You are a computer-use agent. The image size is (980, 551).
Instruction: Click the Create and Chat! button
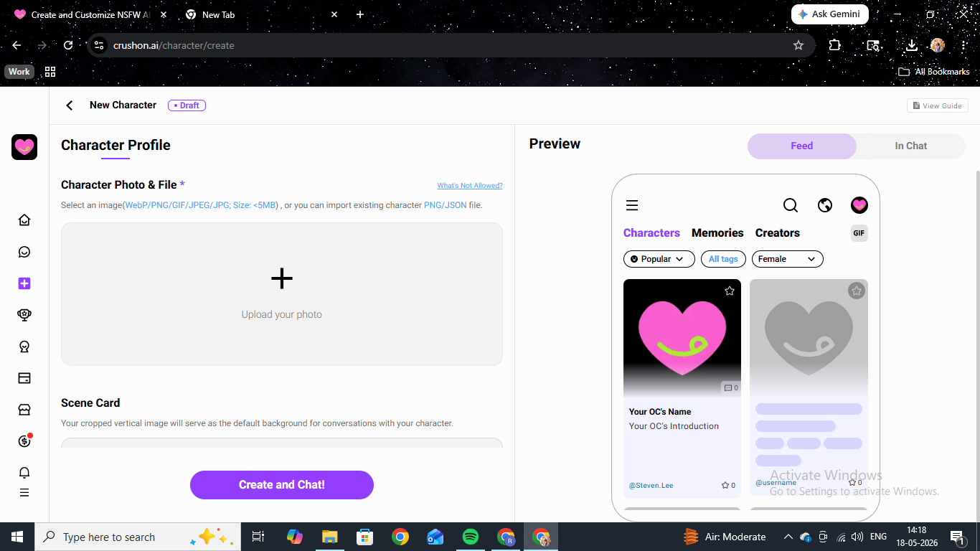pos(282,485)
